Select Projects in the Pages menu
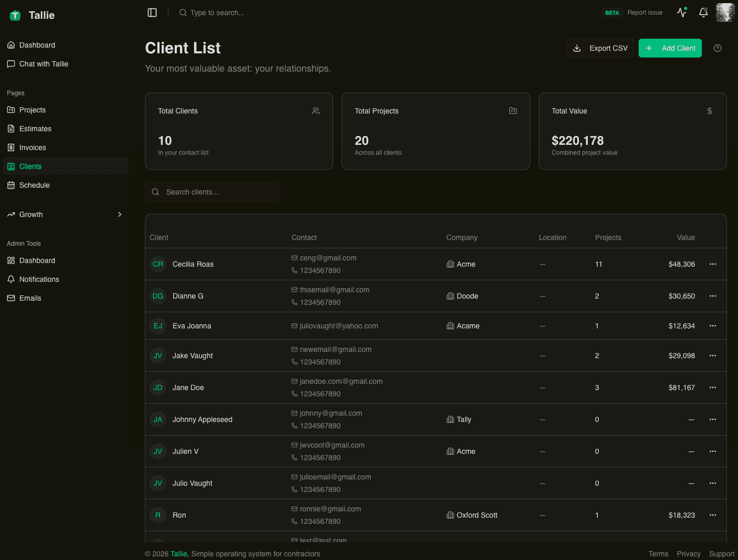The height and width of the screenshot is (560, 738). (x=32, y=110)
